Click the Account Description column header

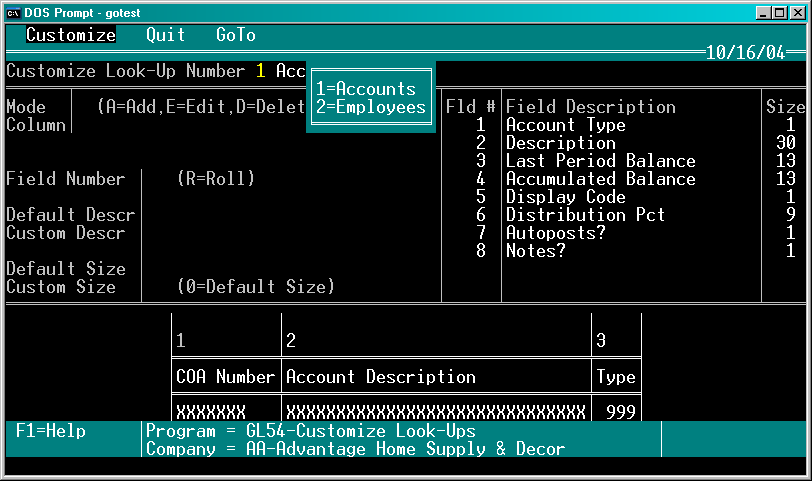pyautogui.click(x=381, y=376)
